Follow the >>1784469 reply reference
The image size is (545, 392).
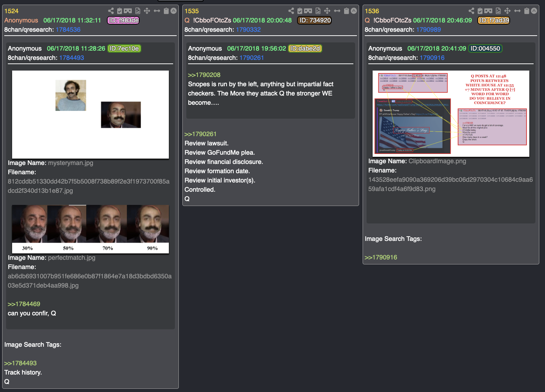point(24,304)
